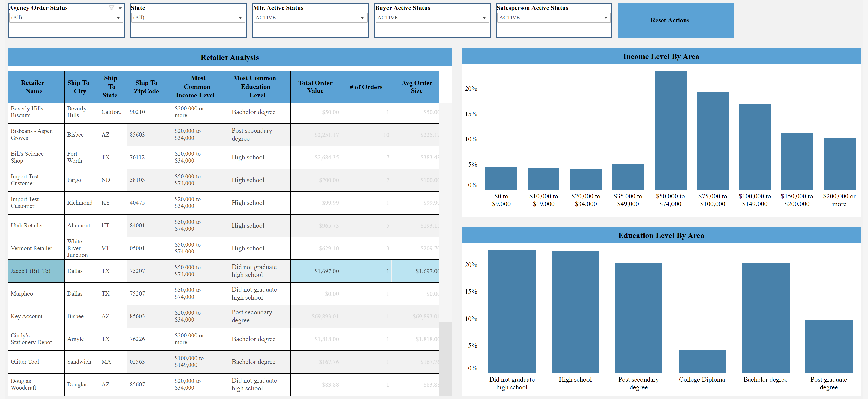Click the # of Orders column header
This screenshot has width=868, height=399.
tap(366, 87)
